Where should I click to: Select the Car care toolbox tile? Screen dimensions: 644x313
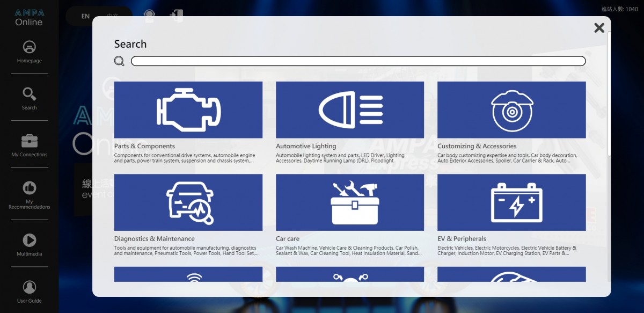point(350,202)
